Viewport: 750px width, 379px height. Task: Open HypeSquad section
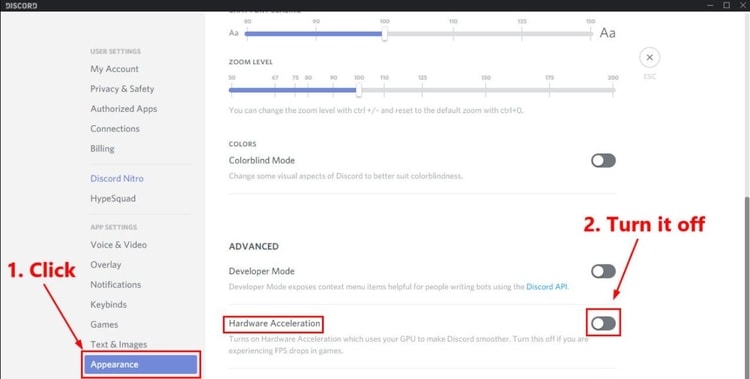113,199
